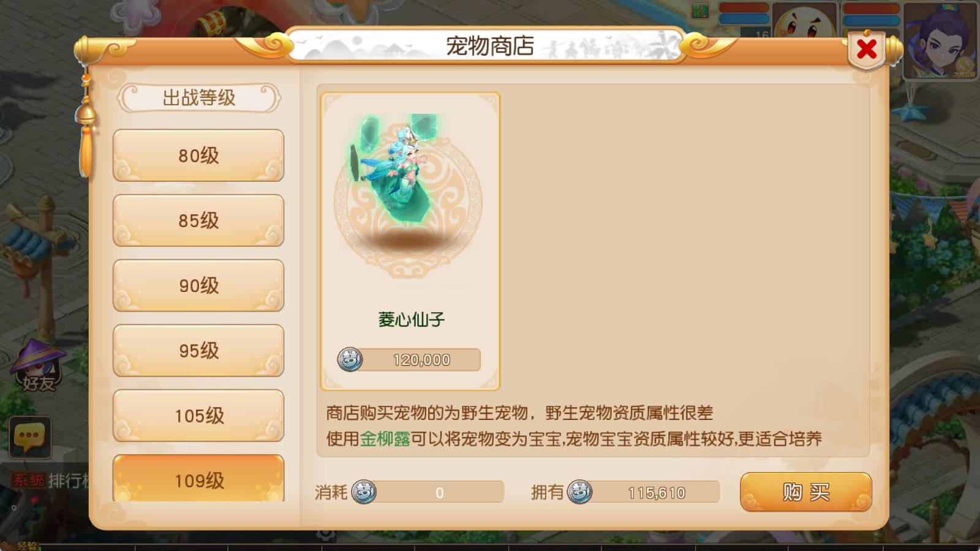The height and width of the screenshot is (551, 980).
Task: Select the 85级 level tab
Action: [198, 220]
